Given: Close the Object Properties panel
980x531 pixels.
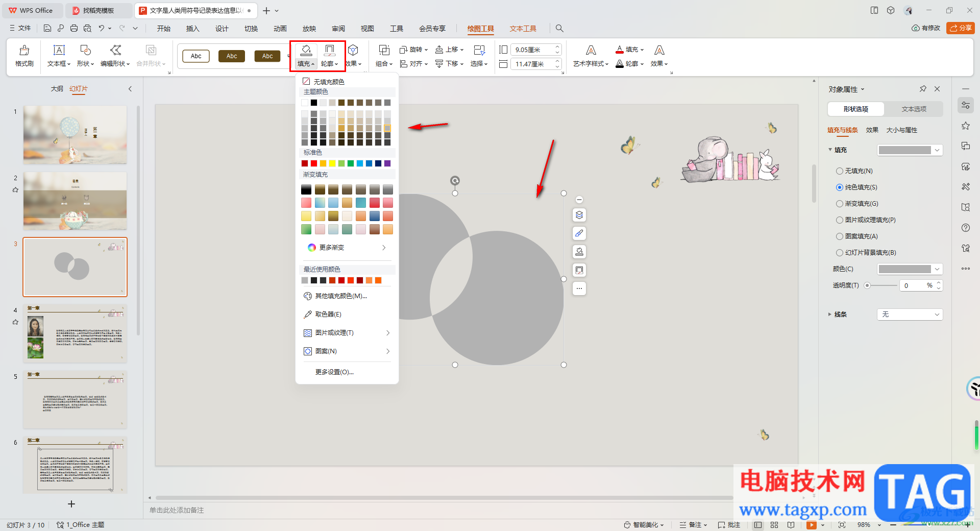Looking at the screenshot, I should [937, 89].
